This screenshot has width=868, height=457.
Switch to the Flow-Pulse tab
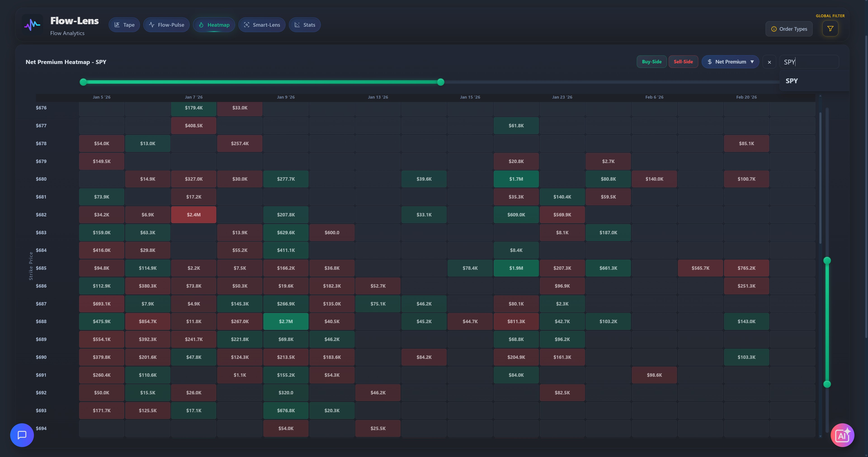pos(166,25)
